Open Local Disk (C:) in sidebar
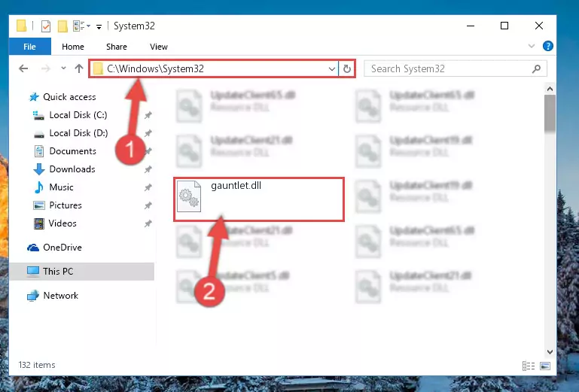 tap(78, 115)
